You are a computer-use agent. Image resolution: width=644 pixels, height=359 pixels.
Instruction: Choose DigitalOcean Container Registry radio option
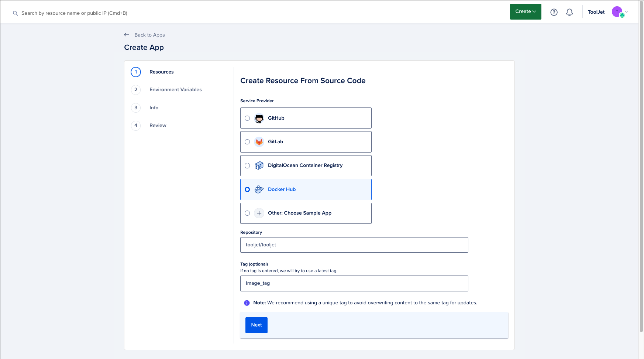(x=247, y=166)
